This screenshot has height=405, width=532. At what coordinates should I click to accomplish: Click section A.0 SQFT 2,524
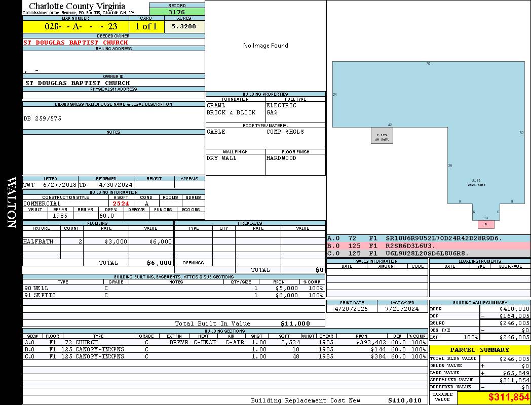tap(290, 343)
